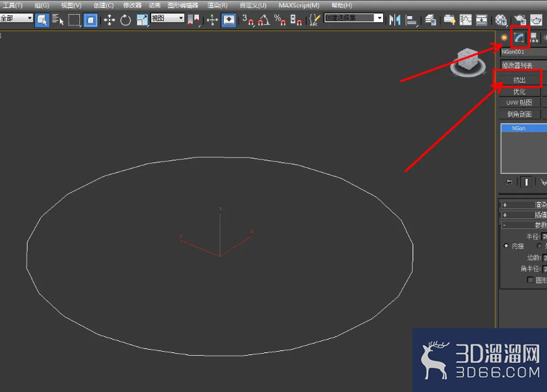547x392 pixels.
Task: Activate Select and Move tool
Action: point(109,20)
